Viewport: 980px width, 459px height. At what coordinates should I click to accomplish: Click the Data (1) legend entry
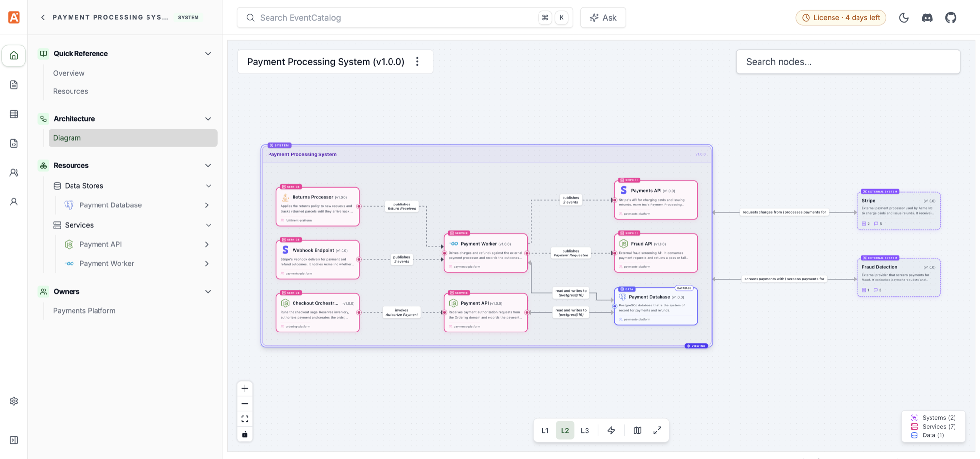pos(928,435)
